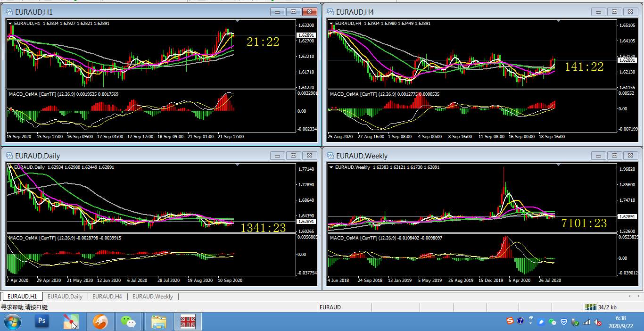Switch to the EURAUD,H4 chart tab
The width and height of the screenshot is (644, 331).
point(107,297)
